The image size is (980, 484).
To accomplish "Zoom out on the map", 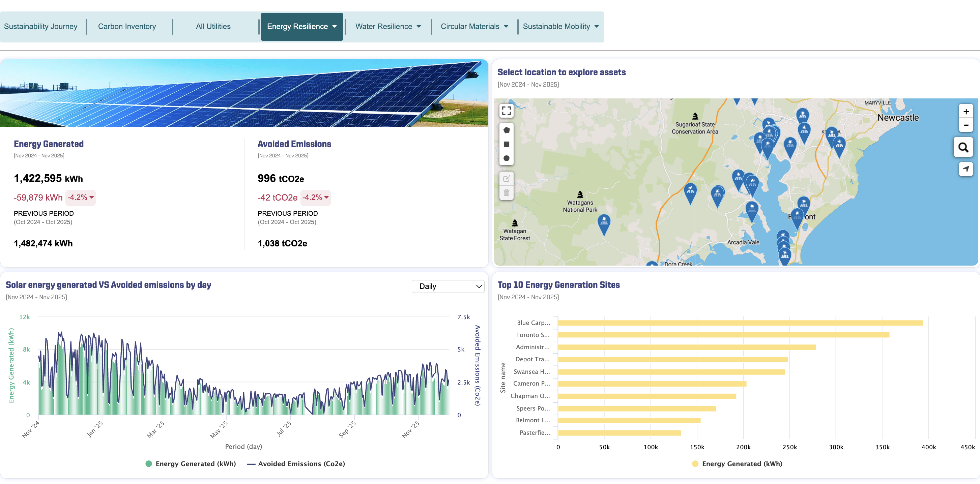I will coord(965,125).
